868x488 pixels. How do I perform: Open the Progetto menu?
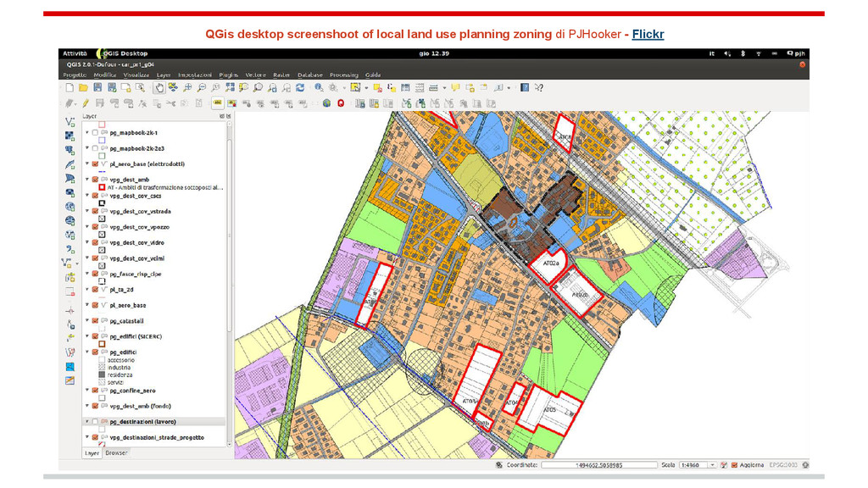coord(75,75)
